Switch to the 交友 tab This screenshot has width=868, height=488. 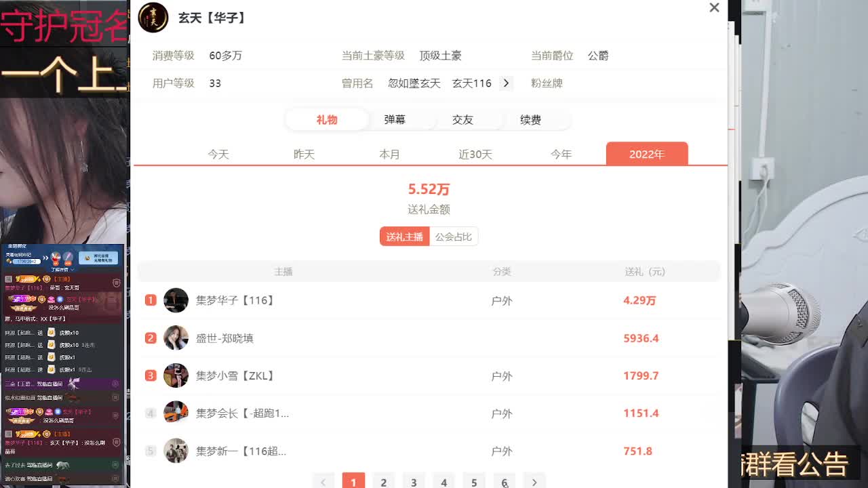click(462, 120)
